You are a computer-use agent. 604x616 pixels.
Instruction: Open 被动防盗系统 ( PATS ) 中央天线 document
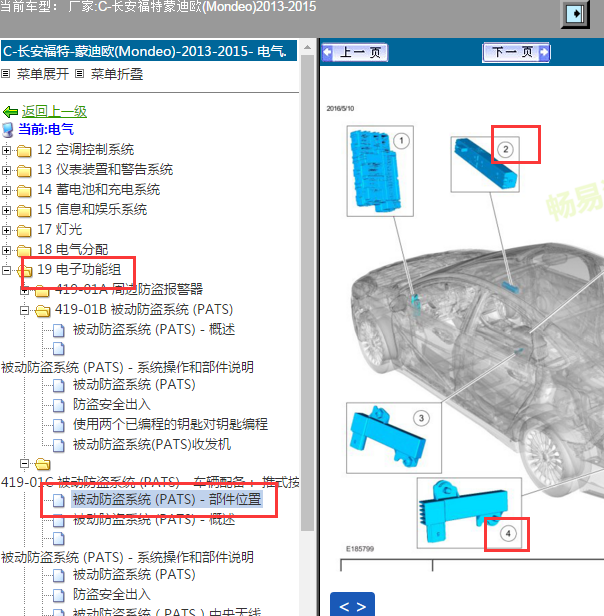click(x=167, y=612)
